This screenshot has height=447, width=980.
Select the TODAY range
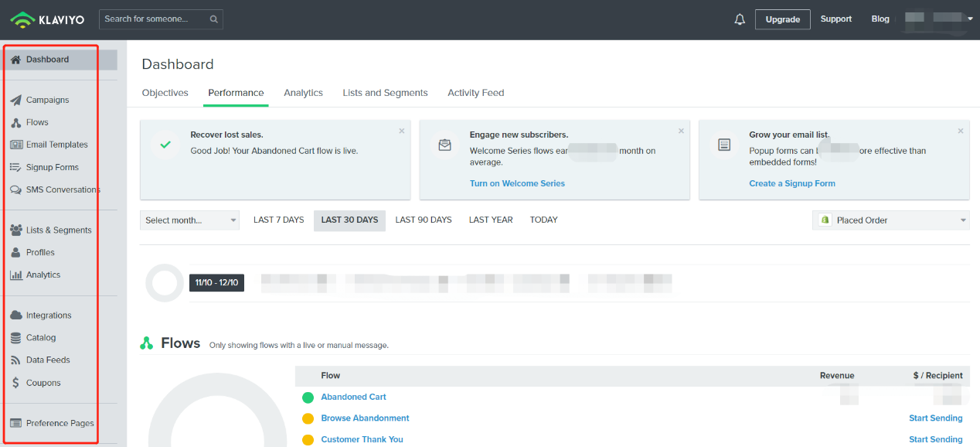(543, 220)
